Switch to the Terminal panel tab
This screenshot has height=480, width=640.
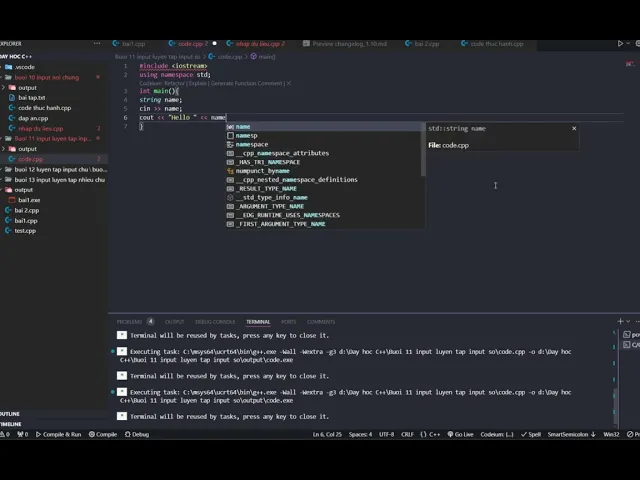[x=258, y=322]
